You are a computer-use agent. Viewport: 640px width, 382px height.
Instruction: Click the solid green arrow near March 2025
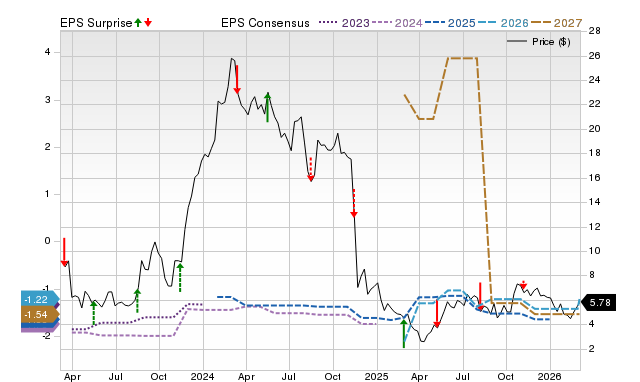[404, 334]
